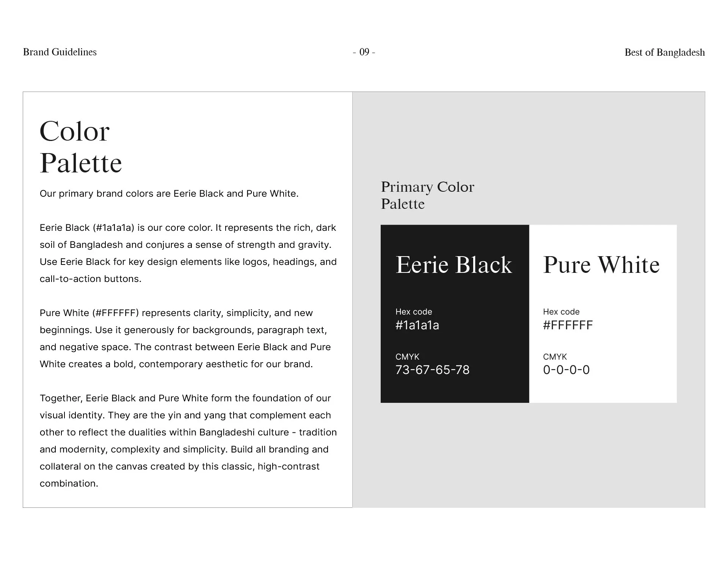Click the sentence starting "Our primary brand colors"
The width and height of the screenshot is (728, 562).
pos(169,194)
